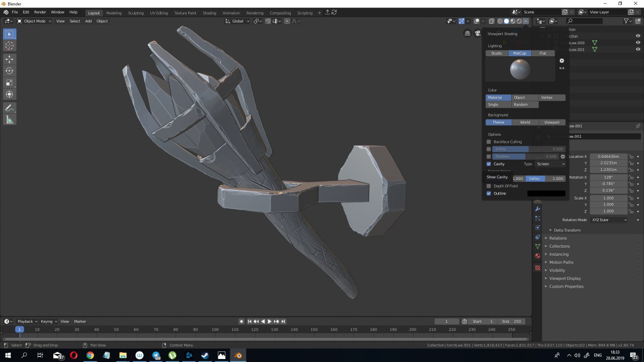Switch to solid shading mode

[x=507, y=21]
